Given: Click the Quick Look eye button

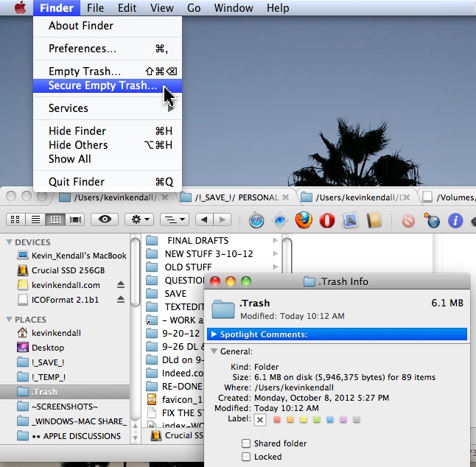Looking at the screenshot, I should 105,220.
